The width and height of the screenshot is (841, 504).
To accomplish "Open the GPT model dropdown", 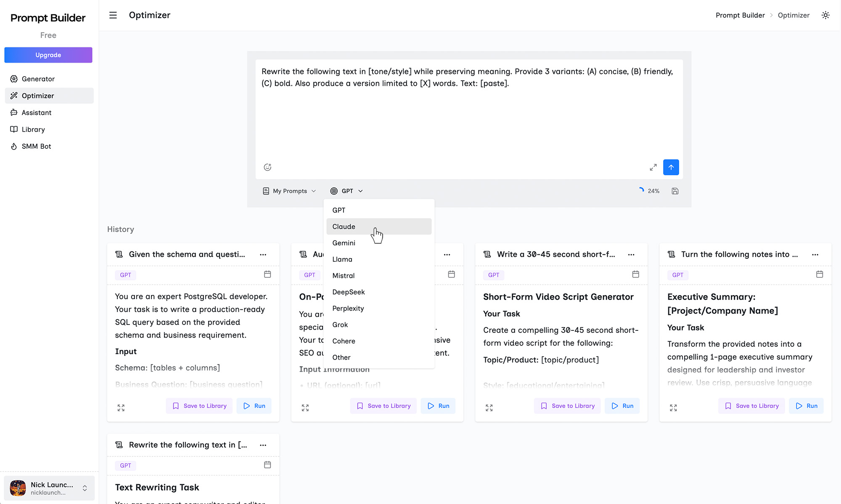I will tap(346, 191).
